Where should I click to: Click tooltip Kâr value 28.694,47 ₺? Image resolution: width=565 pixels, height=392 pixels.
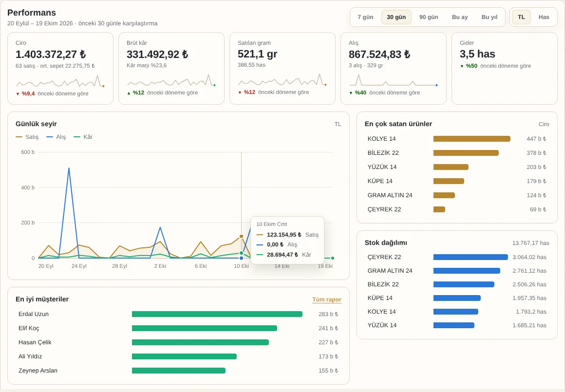282,254
